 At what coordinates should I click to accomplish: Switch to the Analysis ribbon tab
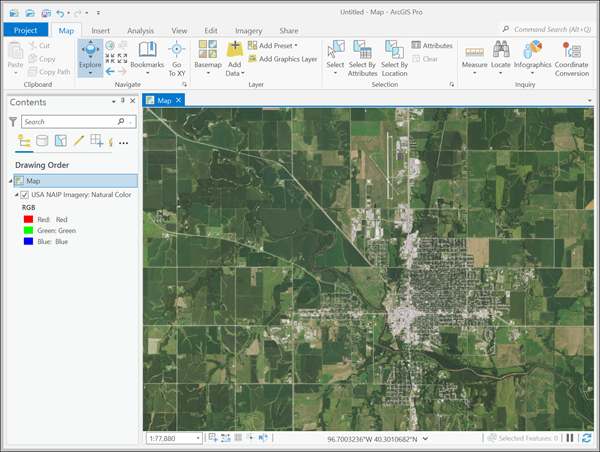click(x=140, y=31)
